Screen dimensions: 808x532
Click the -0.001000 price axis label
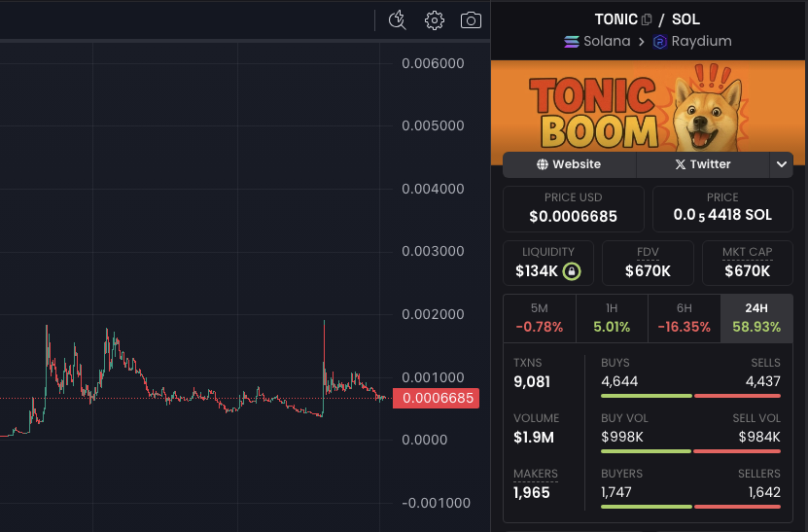(x=436, y=503)
